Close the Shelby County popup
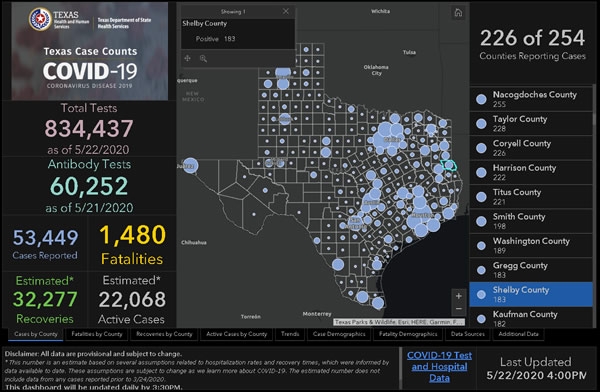The image size is (600, 392). coord(286,11)
